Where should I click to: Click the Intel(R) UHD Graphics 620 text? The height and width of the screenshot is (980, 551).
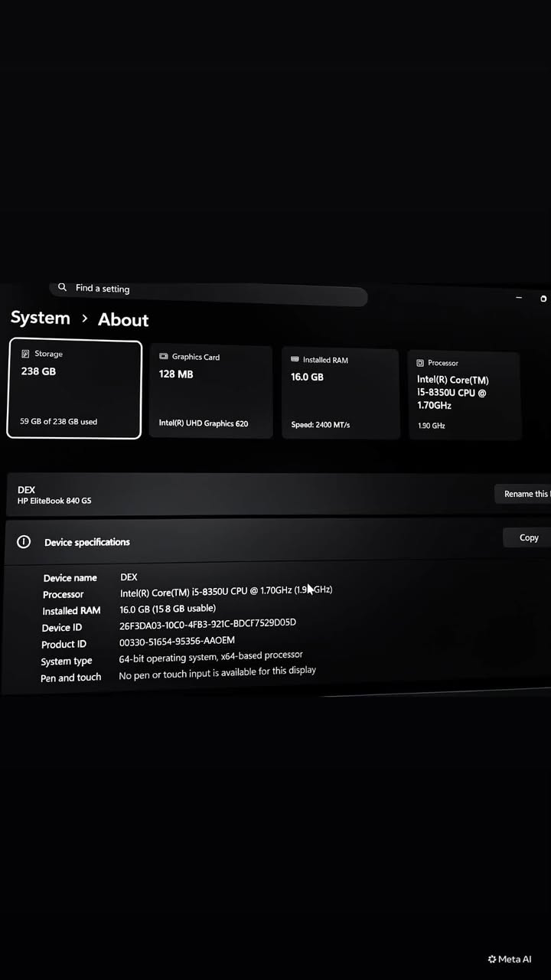[204, 423]
